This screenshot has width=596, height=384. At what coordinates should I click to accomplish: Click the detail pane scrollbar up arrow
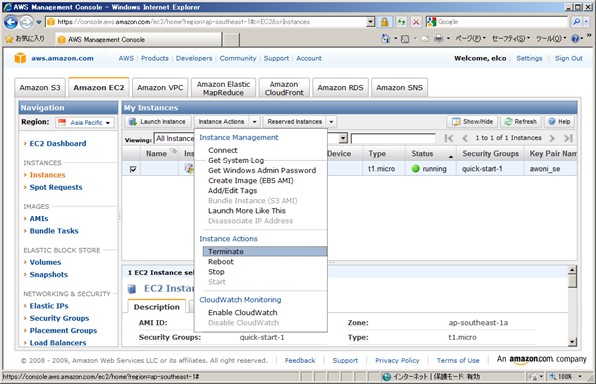coord(572,270)
